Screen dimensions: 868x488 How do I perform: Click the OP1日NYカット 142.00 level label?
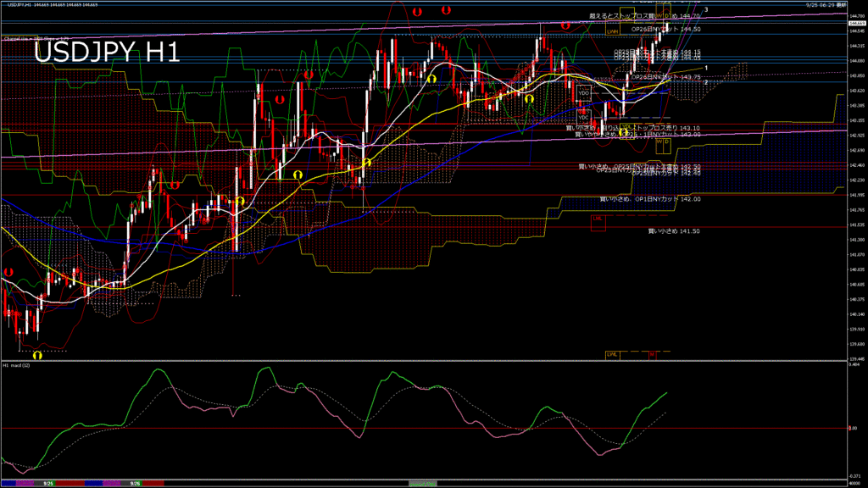pyautogui.click(x=650, y=199)
